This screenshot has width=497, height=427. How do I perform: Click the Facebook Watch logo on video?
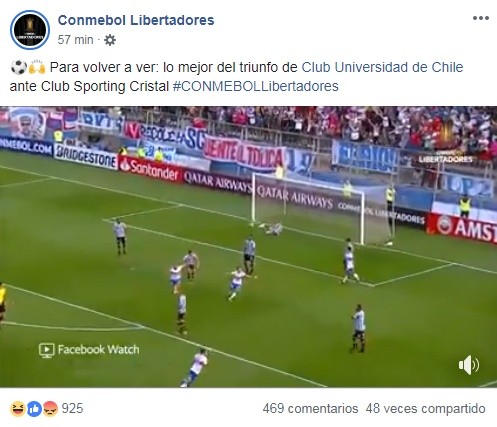pyautogui.click(x=89, y=350)
